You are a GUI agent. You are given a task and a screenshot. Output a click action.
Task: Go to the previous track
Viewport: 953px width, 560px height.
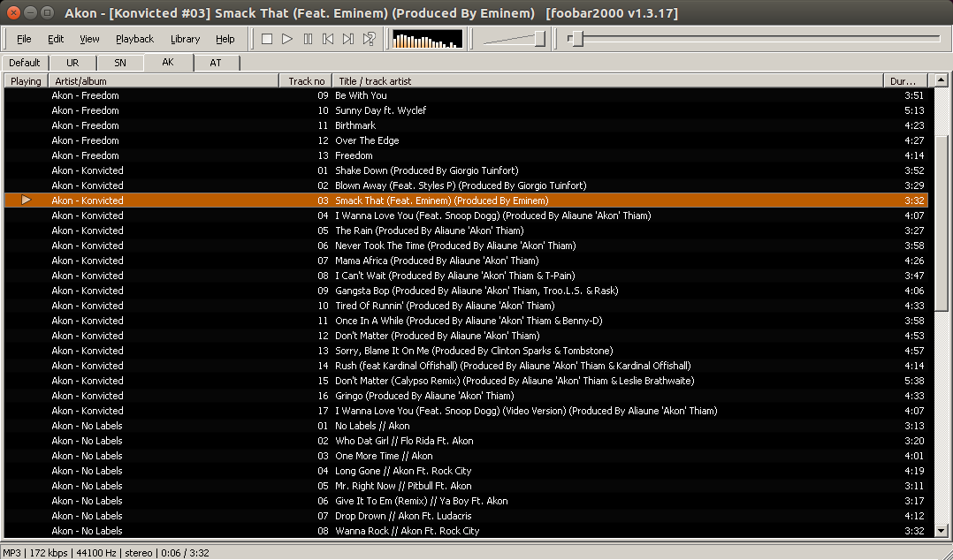click(x=328, y=39)
